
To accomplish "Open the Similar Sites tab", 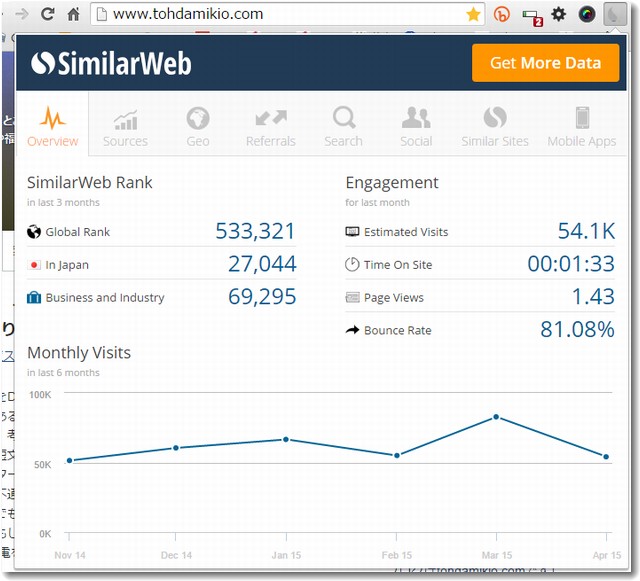I will click(x=494, y=126).
